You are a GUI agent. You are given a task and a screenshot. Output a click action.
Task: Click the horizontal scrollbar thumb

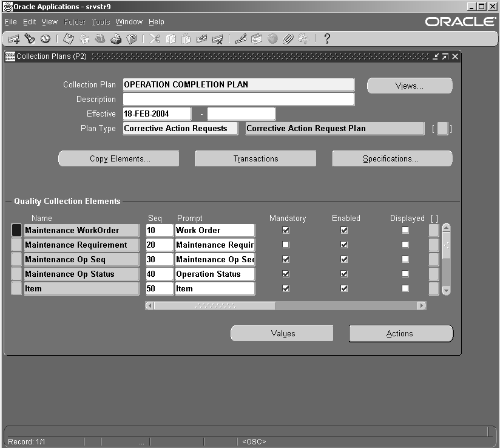215,306
